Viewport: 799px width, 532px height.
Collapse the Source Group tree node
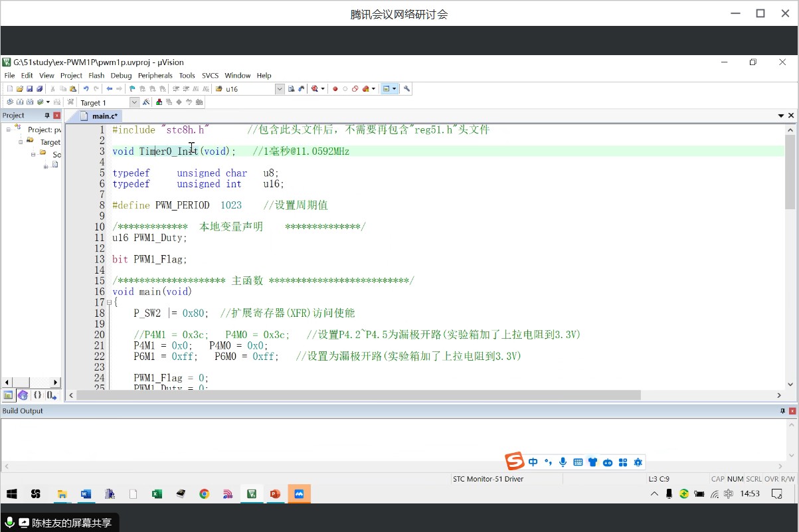pyautogui.click(x=33, y=153)
